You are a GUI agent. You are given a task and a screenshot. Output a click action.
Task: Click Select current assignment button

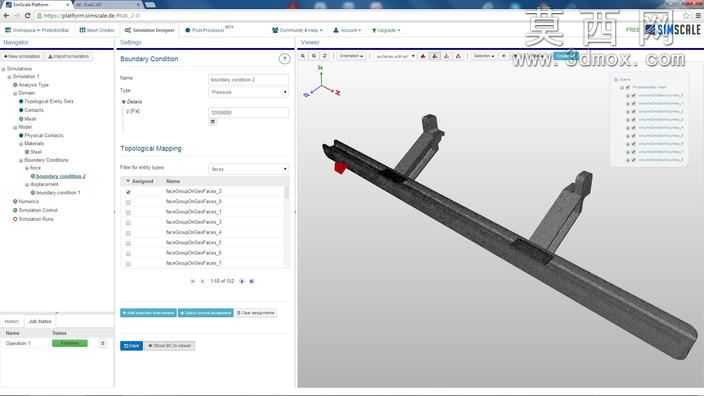206,313
